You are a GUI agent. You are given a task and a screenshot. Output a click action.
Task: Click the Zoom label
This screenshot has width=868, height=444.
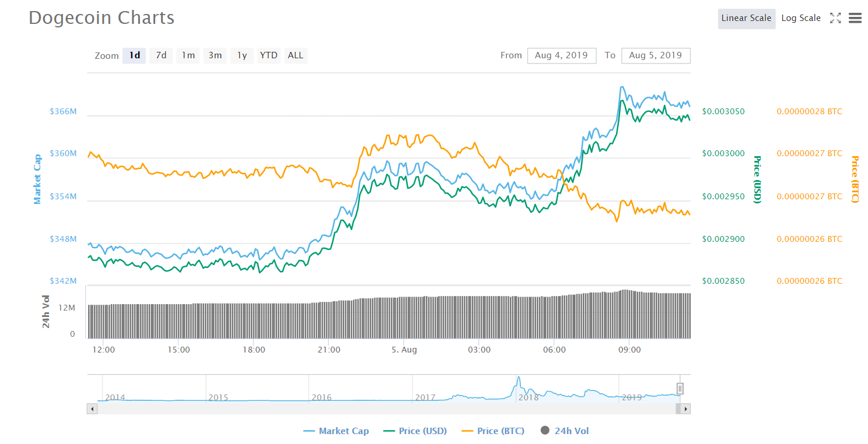coord(107,56)
